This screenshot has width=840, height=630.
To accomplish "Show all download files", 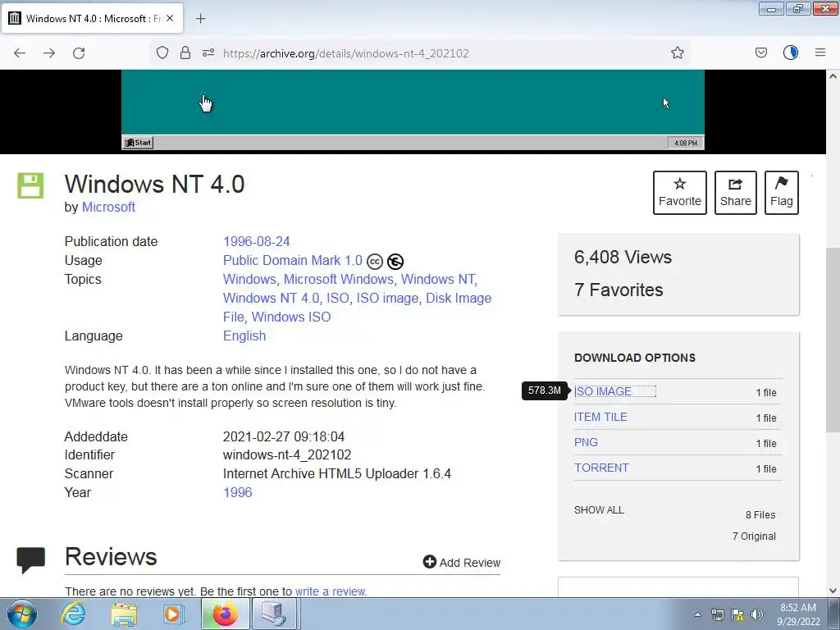I will click(x=599, y=510).
